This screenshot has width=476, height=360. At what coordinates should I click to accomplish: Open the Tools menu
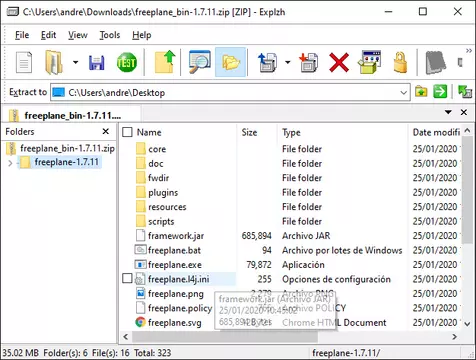pyautogui.click(x=110, y=35)
